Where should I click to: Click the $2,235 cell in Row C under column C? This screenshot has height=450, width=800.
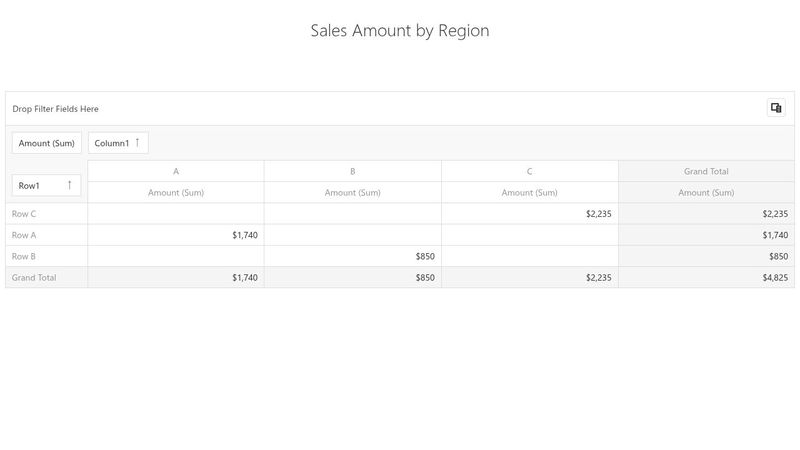click(598, 213)
